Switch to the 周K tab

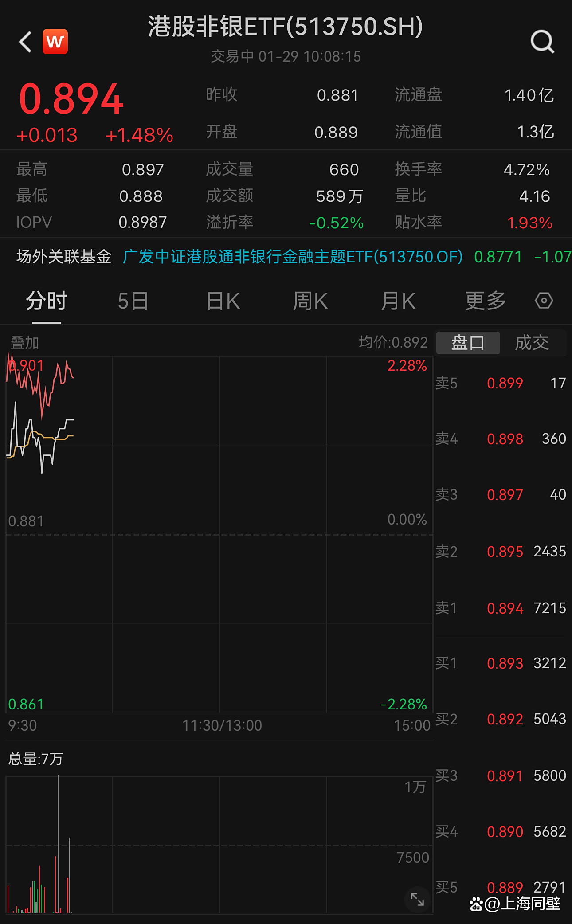(310, 301)
